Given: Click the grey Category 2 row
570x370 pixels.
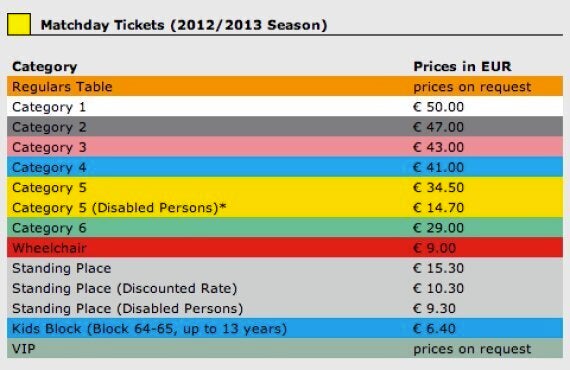Looking at the screenshot, I should click(285, 127).
